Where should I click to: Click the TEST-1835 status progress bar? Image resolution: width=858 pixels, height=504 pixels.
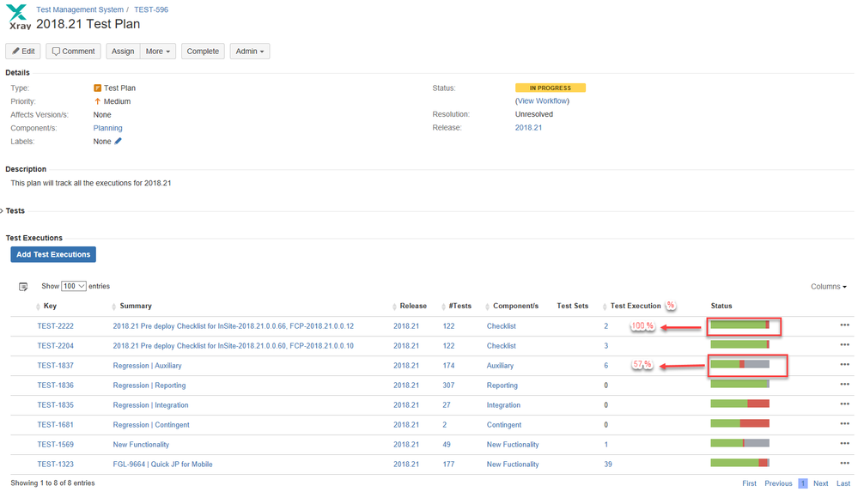739,404
